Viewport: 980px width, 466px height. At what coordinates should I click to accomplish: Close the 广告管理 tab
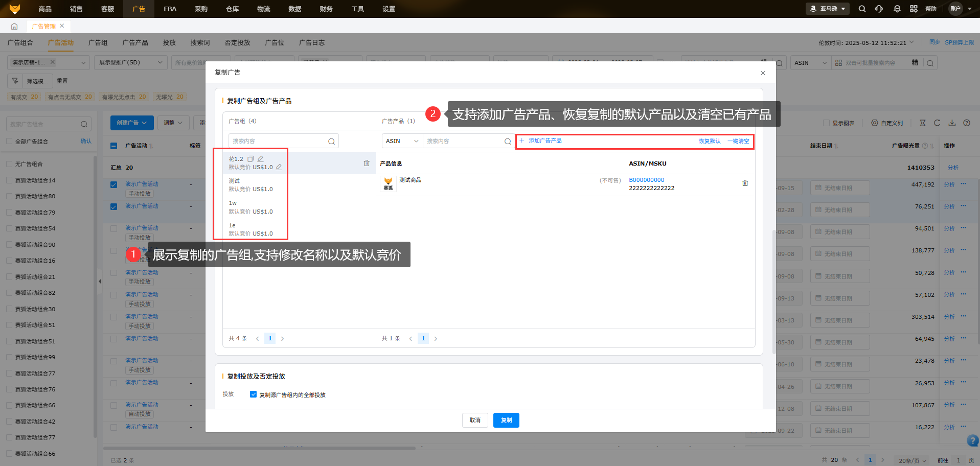coord(62,26)
